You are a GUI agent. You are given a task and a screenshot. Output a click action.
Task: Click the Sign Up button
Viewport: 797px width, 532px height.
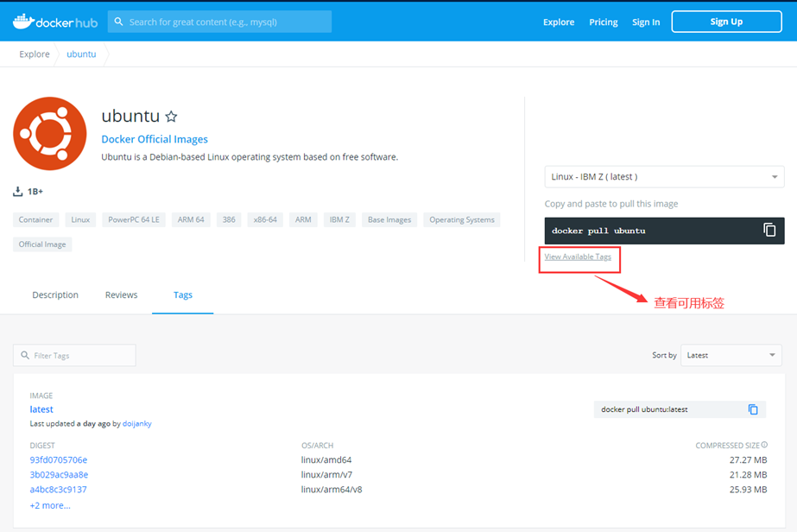(726, 22)
